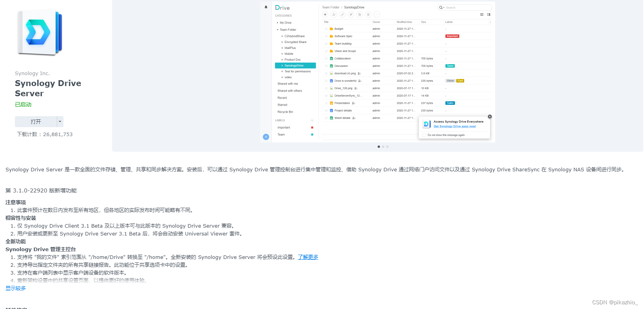Expand the MailPlus tree arrow
The image size is (644, 309).
(x=282, y=48)
